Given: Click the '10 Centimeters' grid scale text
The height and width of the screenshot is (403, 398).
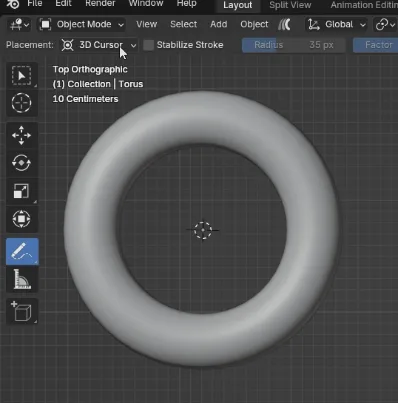Looking at the screenshot, I should [85, 99].
